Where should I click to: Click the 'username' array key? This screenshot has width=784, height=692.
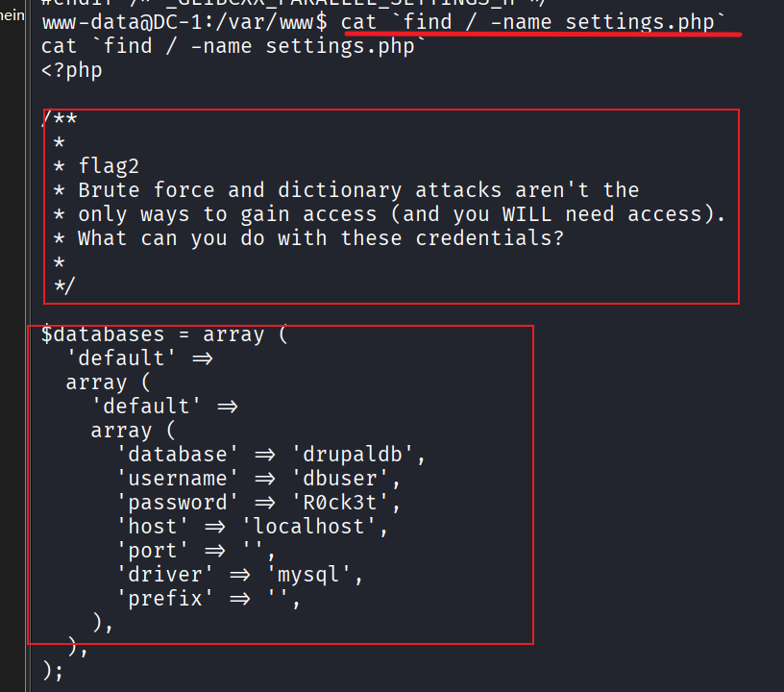[177, 478]
